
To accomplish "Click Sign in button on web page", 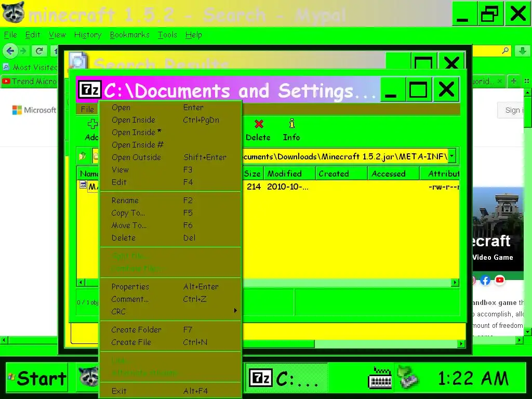I will click(x=511, y=110).
